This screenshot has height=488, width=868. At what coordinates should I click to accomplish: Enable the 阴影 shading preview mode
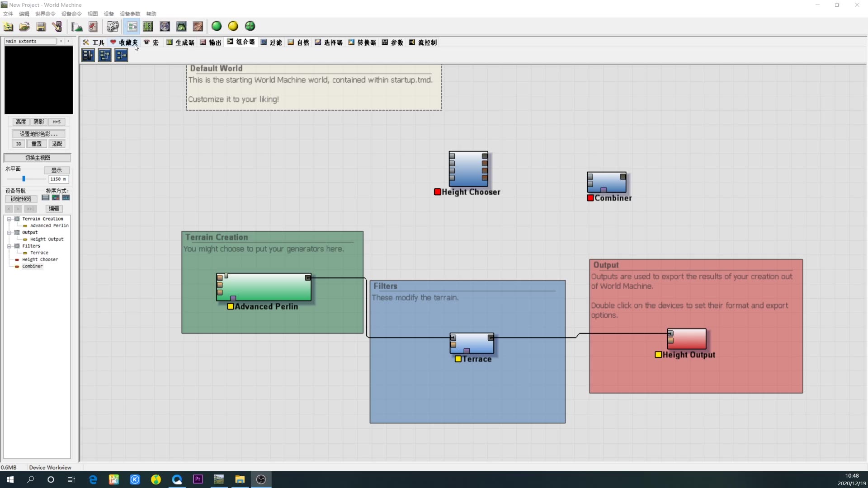point(38,122)
